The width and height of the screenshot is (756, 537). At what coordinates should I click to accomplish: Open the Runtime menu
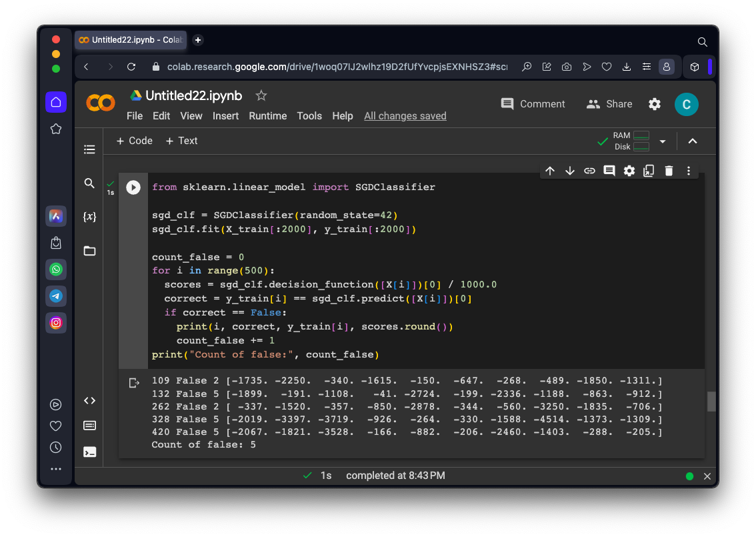point(267,116)
